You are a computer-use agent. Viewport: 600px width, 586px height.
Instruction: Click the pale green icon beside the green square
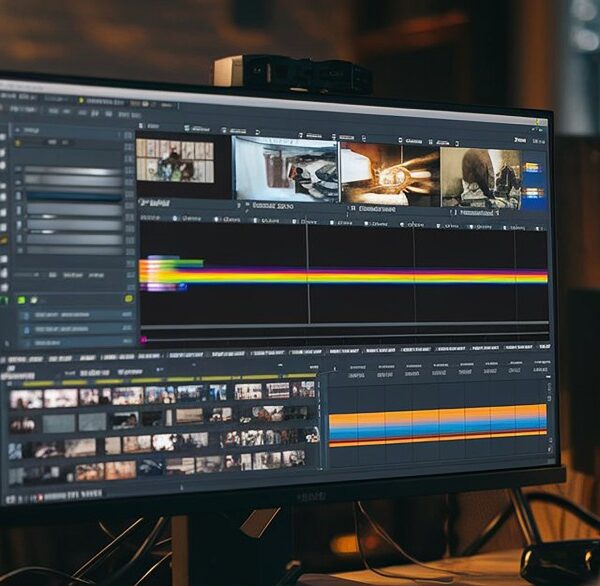(34, 300)
